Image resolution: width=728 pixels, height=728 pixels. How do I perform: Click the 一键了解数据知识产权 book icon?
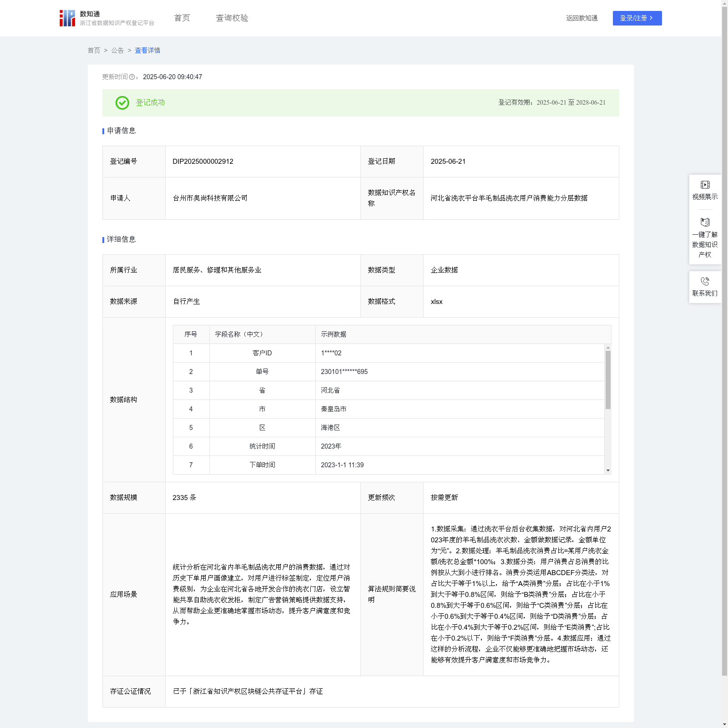tap(705, 222)
